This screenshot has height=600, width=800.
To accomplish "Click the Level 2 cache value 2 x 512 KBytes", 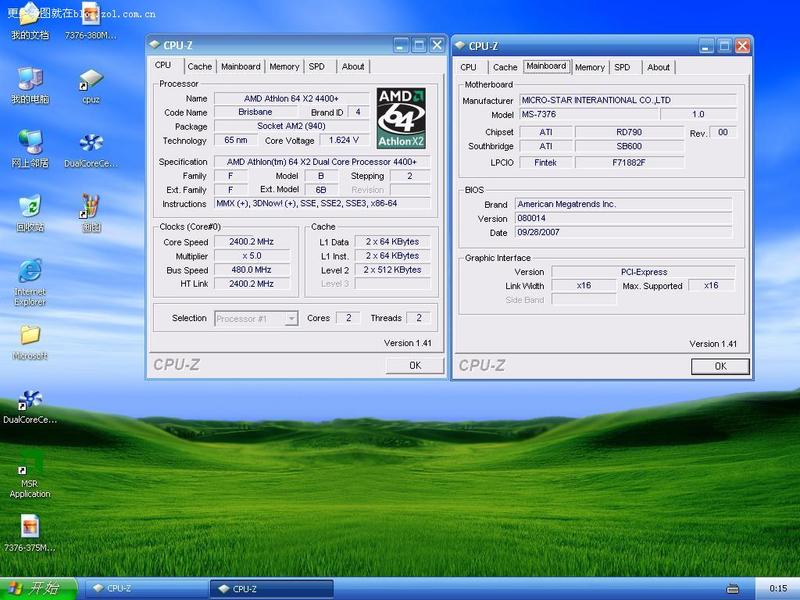I will coord(392,269).
